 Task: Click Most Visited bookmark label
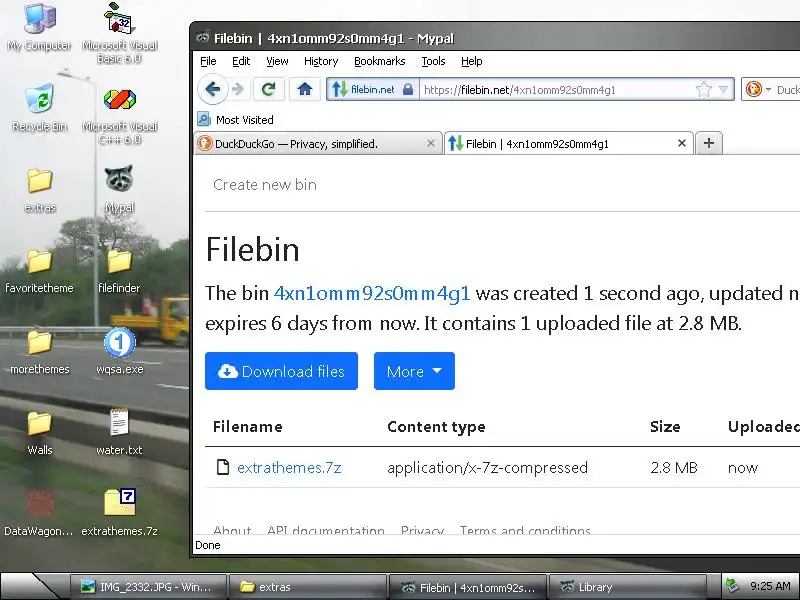pyautogui.click(x=244, y=120)
